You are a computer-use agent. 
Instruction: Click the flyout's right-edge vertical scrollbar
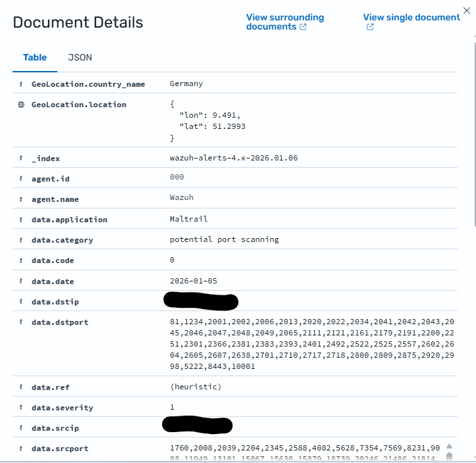(x=474, y=132)
